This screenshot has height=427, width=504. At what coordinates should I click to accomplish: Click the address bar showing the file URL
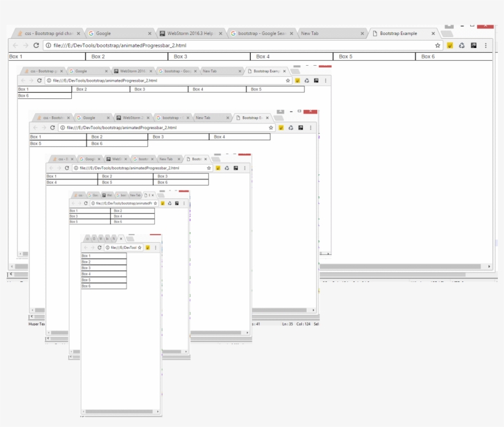coord(184,44)
